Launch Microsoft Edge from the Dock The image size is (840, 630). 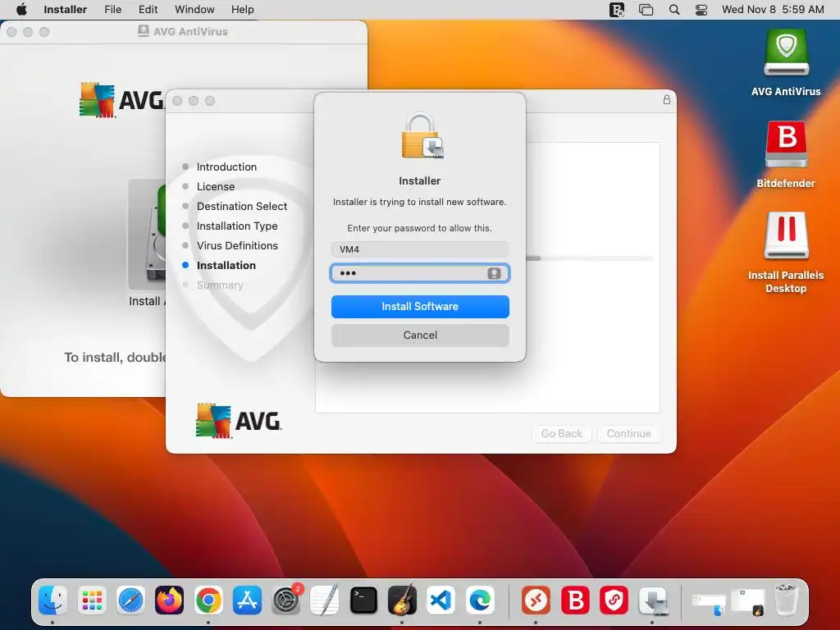[x=480, y=600]
